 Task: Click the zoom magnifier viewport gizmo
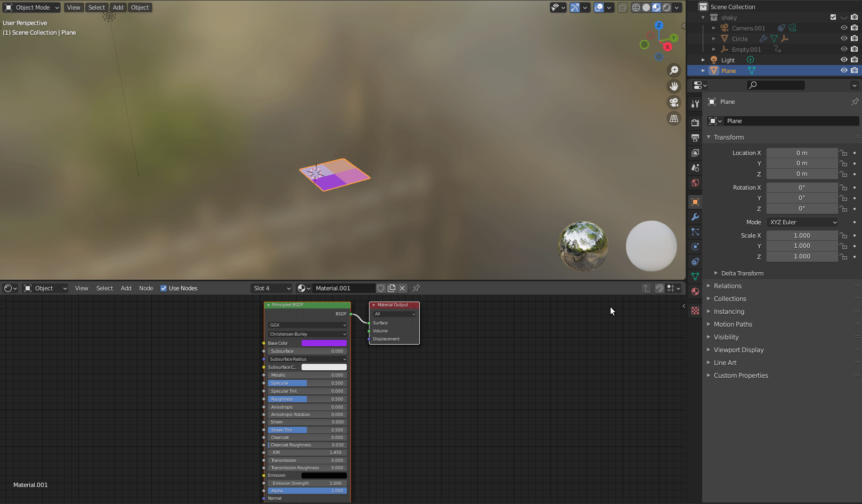674,70
